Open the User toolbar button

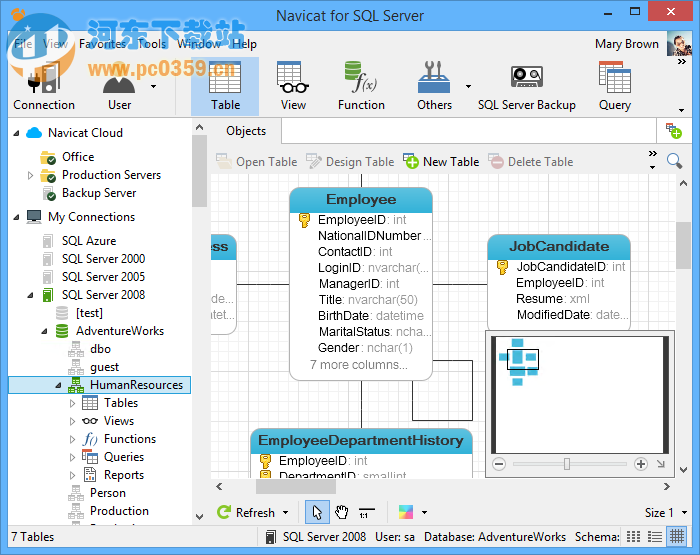tap(119, 87)
